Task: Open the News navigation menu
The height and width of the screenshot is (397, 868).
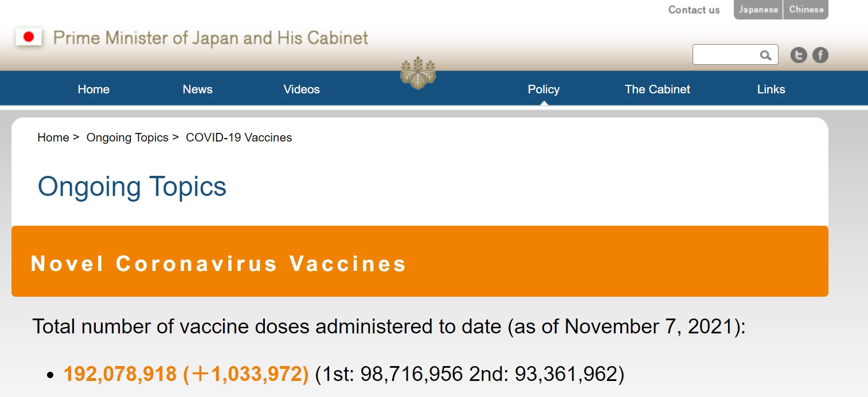Action: (x=197, y=89)
